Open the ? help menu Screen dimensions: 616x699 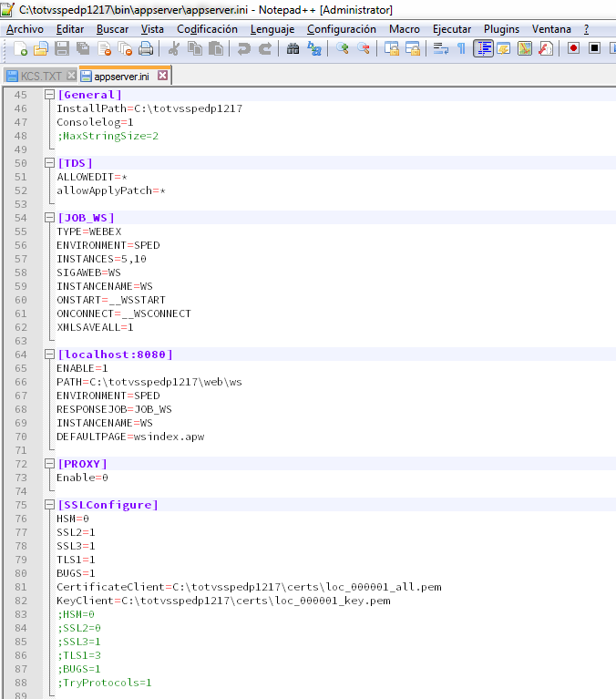586,29
